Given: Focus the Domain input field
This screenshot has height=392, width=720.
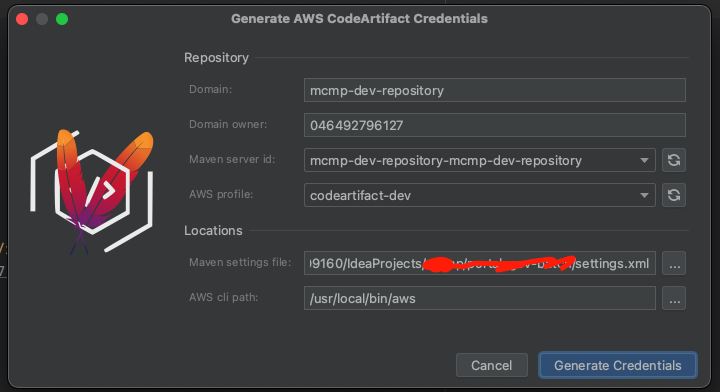Looking at the screenshot, I should (x=495, y=90).
